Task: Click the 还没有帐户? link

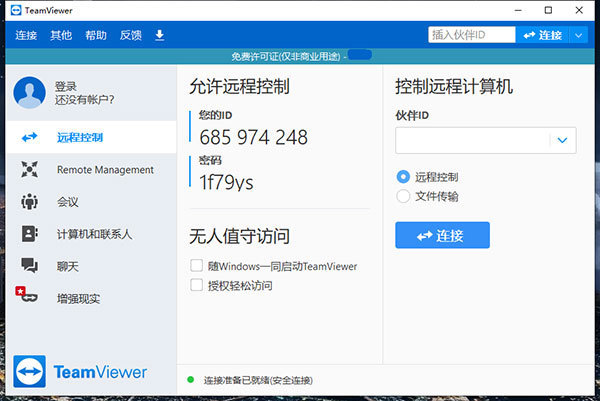Action: 84,100
